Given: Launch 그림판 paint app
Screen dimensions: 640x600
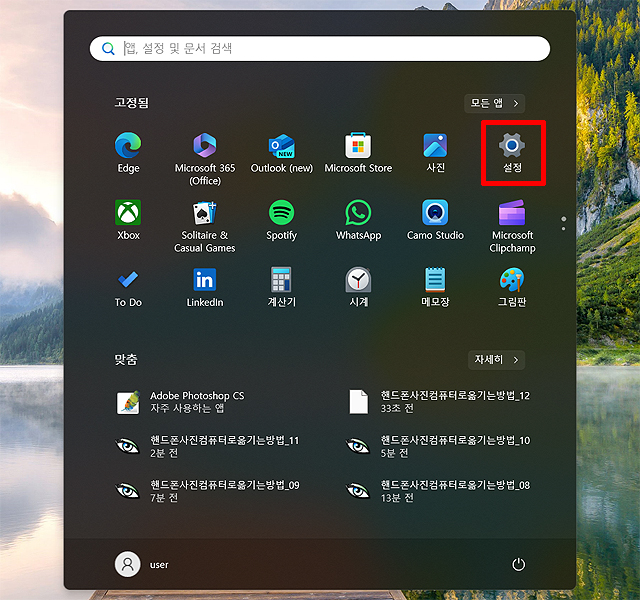Looking at the screenshot, I should pyautogui.click(x=512, y=287).
